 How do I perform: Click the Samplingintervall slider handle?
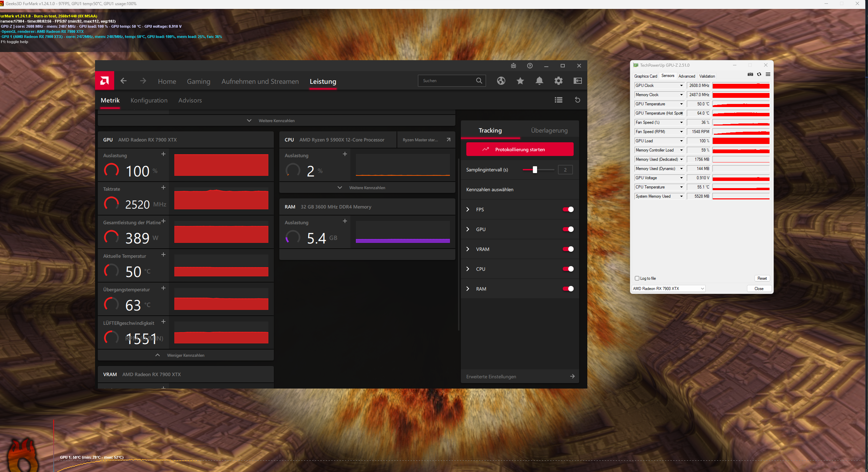point(535,170)
